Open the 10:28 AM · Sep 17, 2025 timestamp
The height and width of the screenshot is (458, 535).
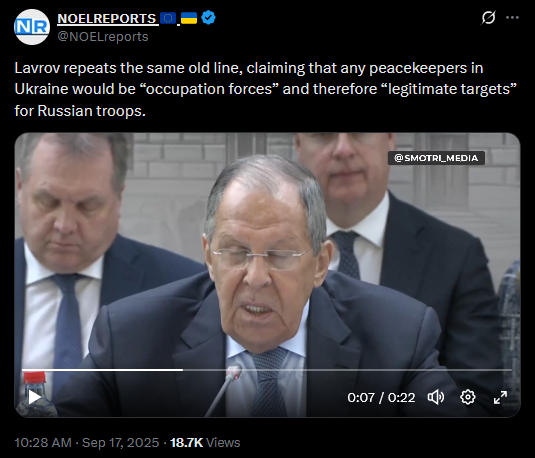(87, 443)
